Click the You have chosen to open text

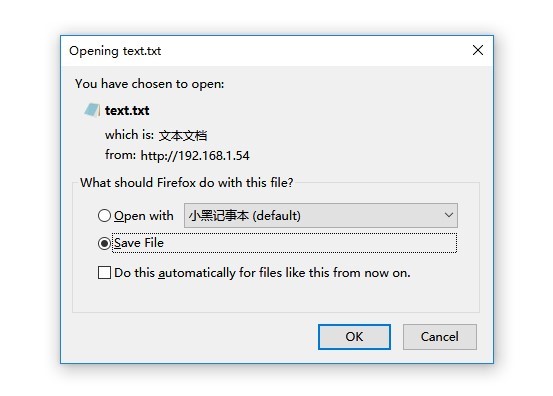pyautogui.click(x=150, y=84)
